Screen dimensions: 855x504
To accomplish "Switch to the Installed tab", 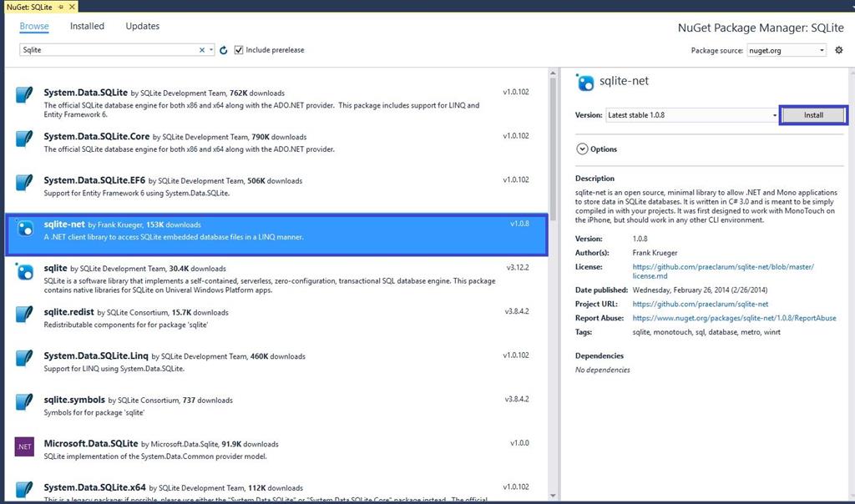I will [87, 26].
